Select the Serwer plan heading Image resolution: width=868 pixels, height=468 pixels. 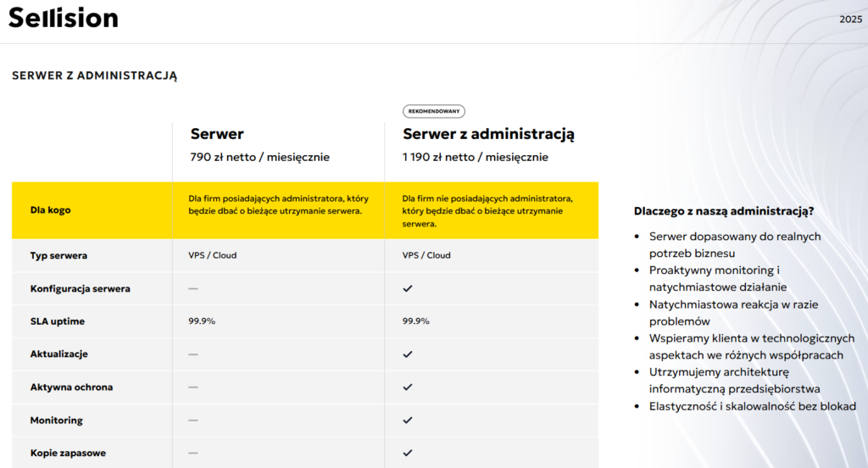(x=217, y=134)
